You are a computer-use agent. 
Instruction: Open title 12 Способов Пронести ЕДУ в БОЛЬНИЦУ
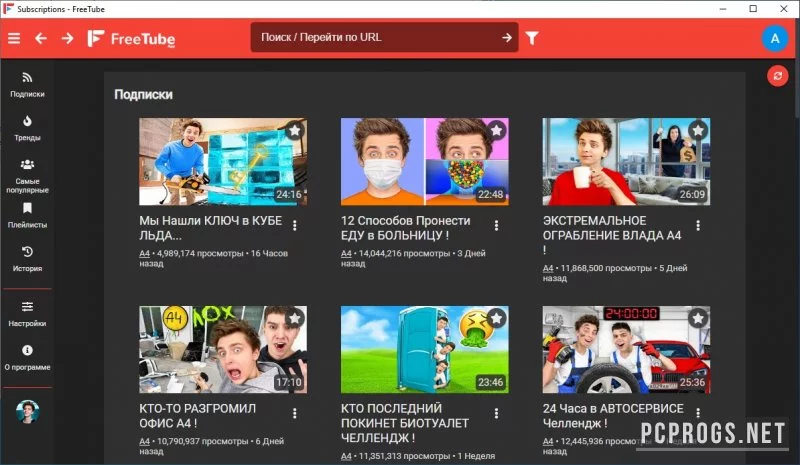(406, 228)
